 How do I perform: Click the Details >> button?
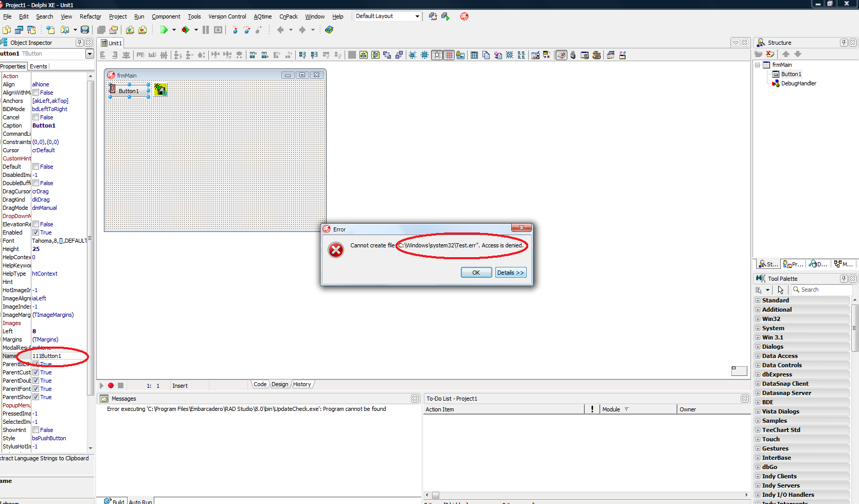pyautogui.click(x=510, y=273)
